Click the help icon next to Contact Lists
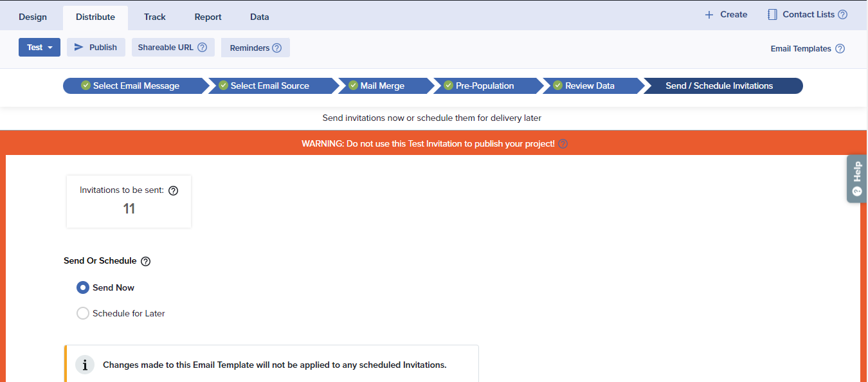The width and height of the screenshot is (868, 382). (x=842, y=15)
